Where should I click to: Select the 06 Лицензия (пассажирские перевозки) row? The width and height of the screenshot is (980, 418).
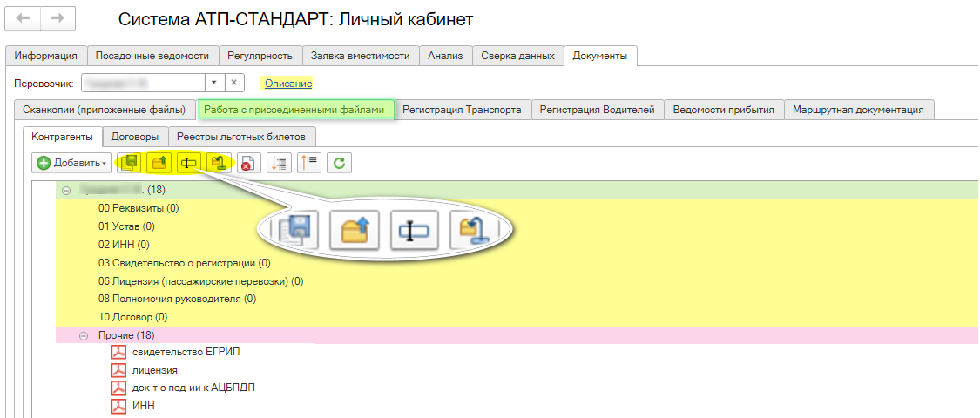pyautogui.click(x=200, y=281)
